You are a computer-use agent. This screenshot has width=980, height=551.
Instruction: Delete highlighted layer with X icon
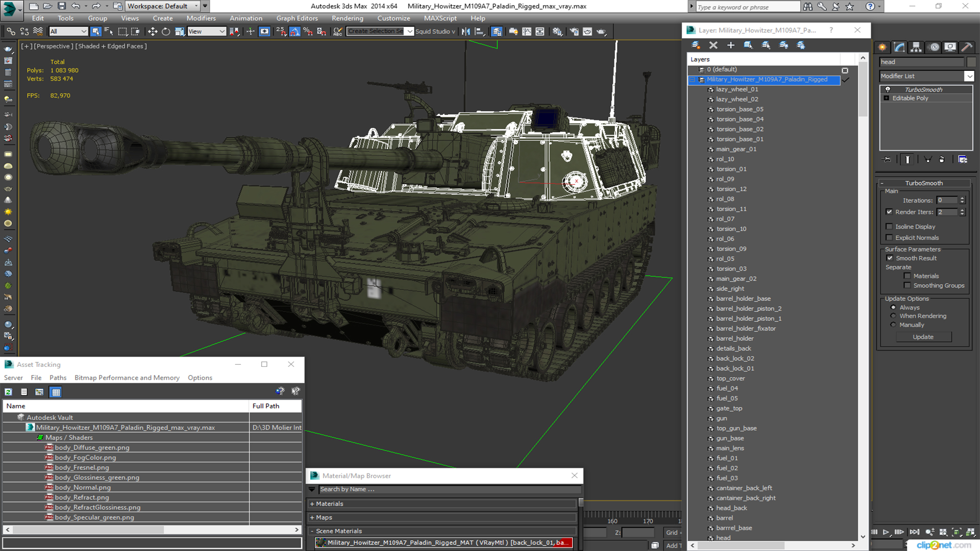(713, 45)
